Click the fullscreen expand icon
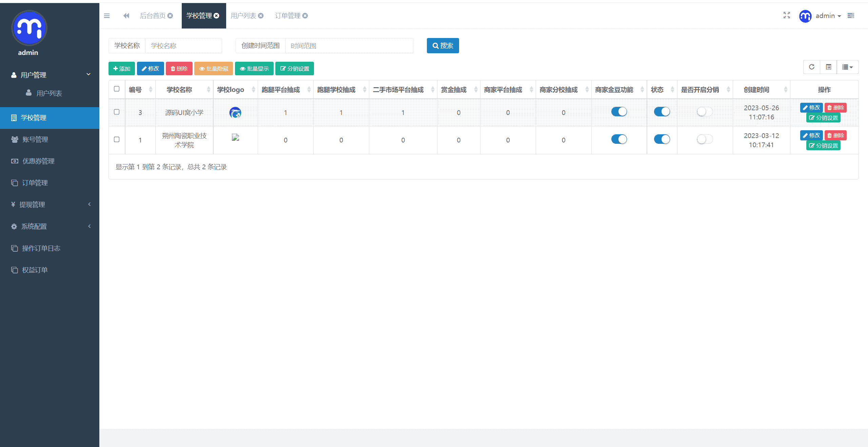Image resolution: width=868 pixels, height=447 pixels. coord(787,15)
